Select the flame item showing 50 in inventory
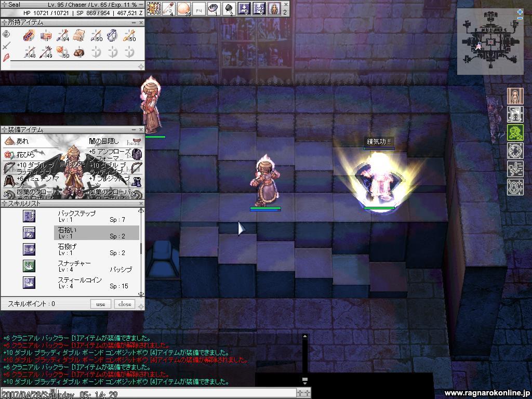The width and height of the screenshot is (532, 399). click(x=63, y=52)
